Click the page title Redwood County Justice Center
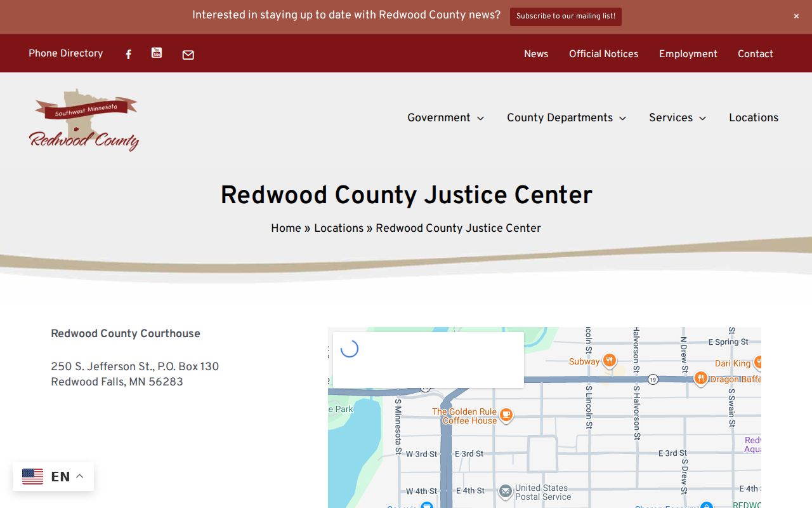This screenshot has width=812, height=508. click(406, 195)
